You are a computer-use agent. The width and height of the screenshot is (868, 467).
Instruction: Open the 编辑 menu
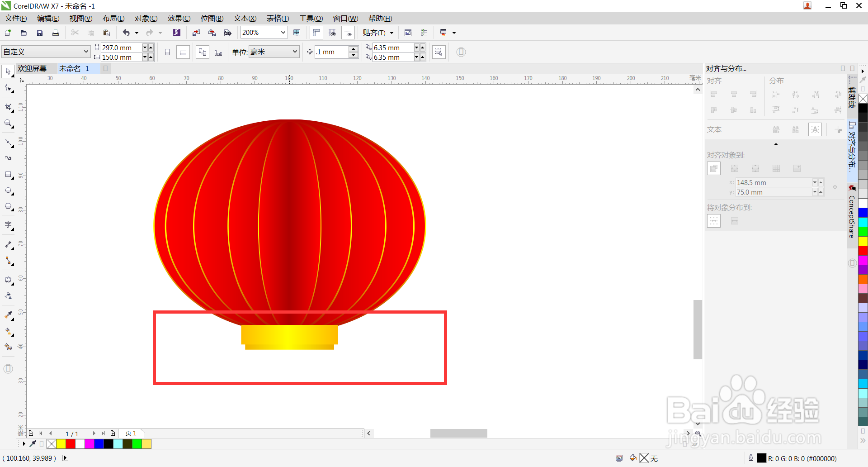click(x=48, y=19)
